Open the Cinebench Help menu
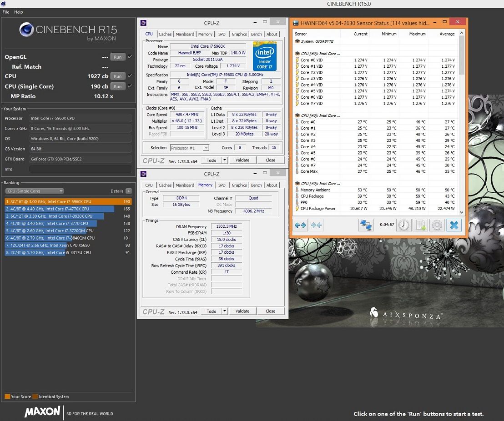The height and width of the screenshot is (421, 504). [x=18, y=12]
